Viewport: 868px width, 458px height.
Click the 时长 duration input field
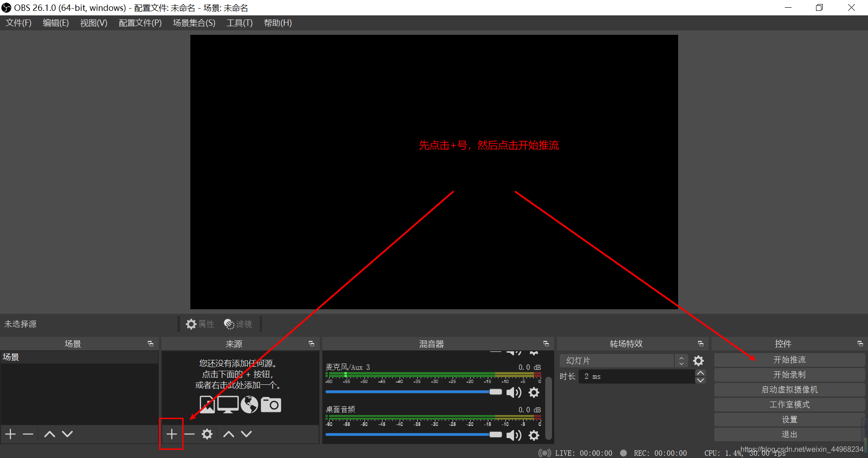637,377
